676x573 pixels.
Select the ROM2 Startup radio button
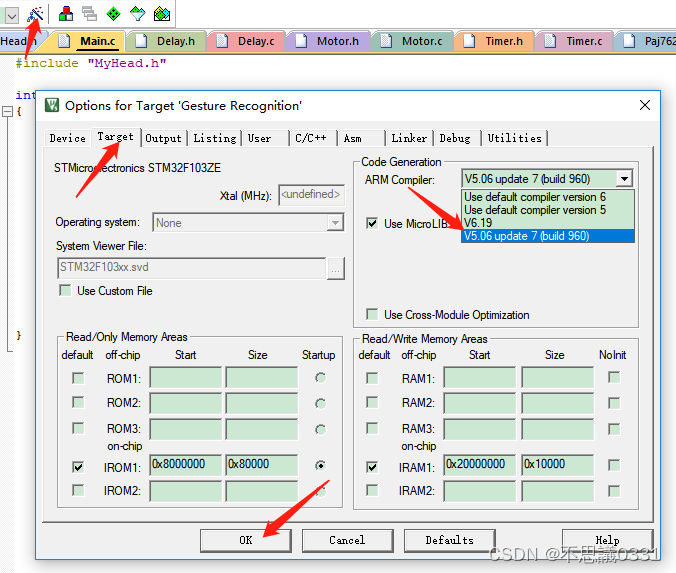[320, 404]
